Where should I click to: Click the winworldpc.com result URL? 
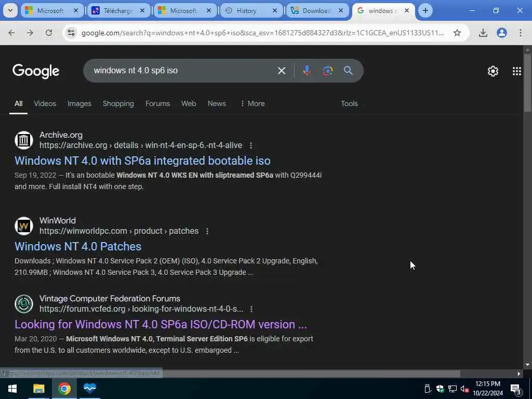click(119, 231)
